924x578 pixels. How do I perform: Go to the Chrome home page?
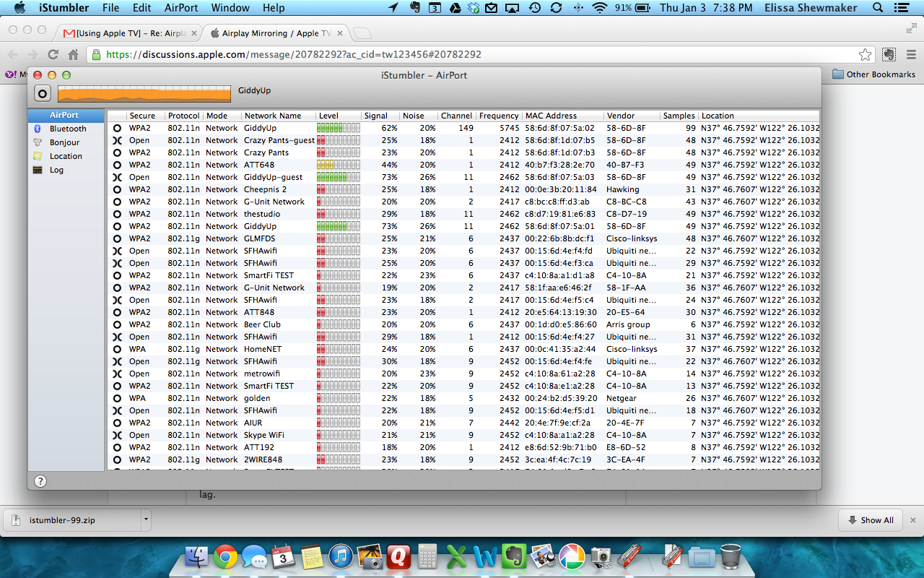pyautogui.click(x=73, y=54)
